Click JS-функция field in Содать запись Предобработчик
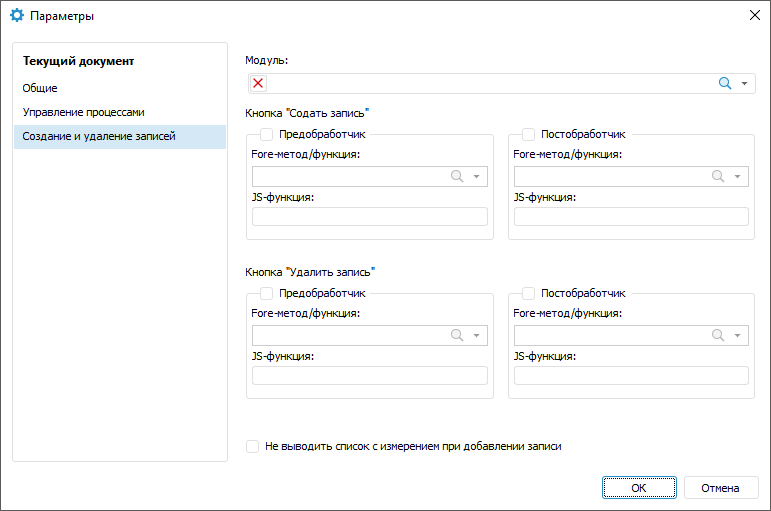 (x=370, y=217)
